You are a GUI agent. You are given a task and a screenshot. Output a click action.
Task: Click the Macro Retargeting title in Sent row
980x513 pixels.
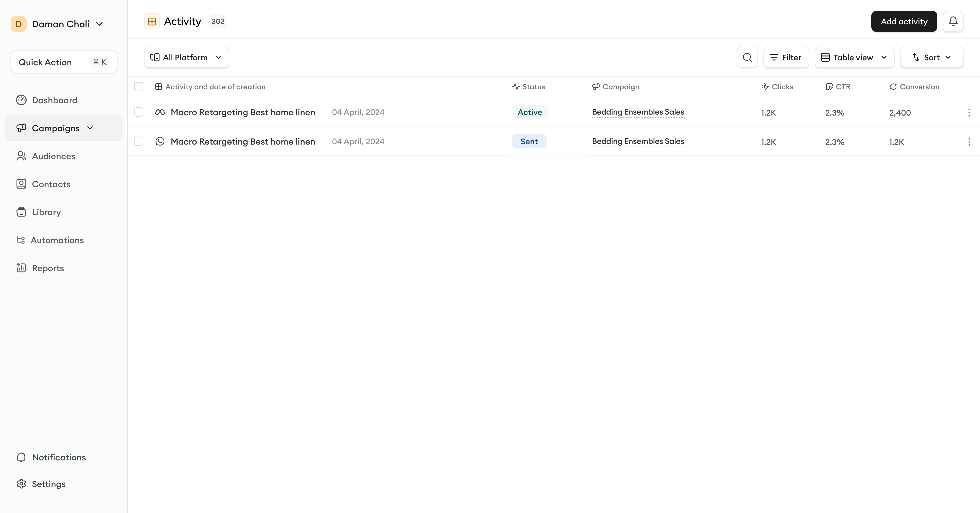(243, 142)
